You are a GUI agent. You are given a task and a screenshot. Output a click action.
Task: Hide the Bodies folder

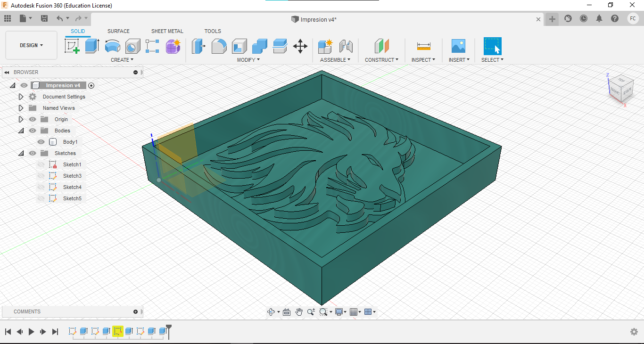pos(33,131)
